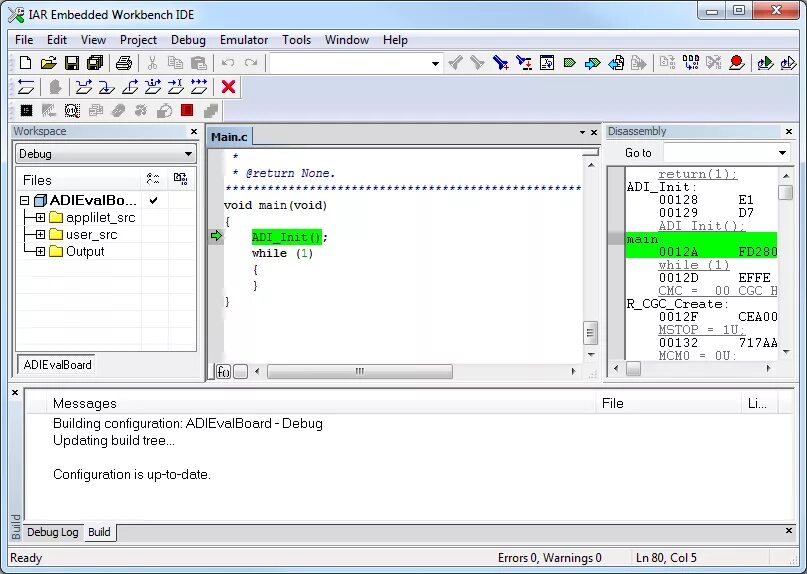Expand the user_src folder
The height and width of the screenshot is (574, 807).
click(40, 234)
